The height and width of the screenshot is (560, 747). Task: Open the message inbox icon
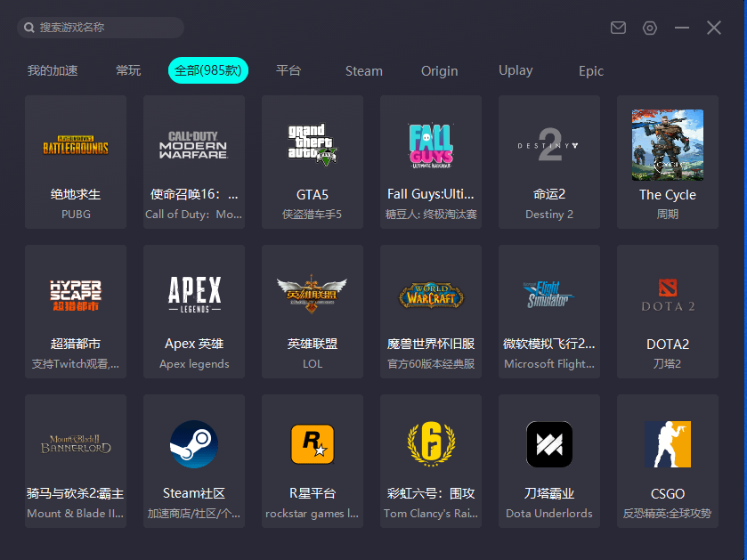tap(618, 28)
